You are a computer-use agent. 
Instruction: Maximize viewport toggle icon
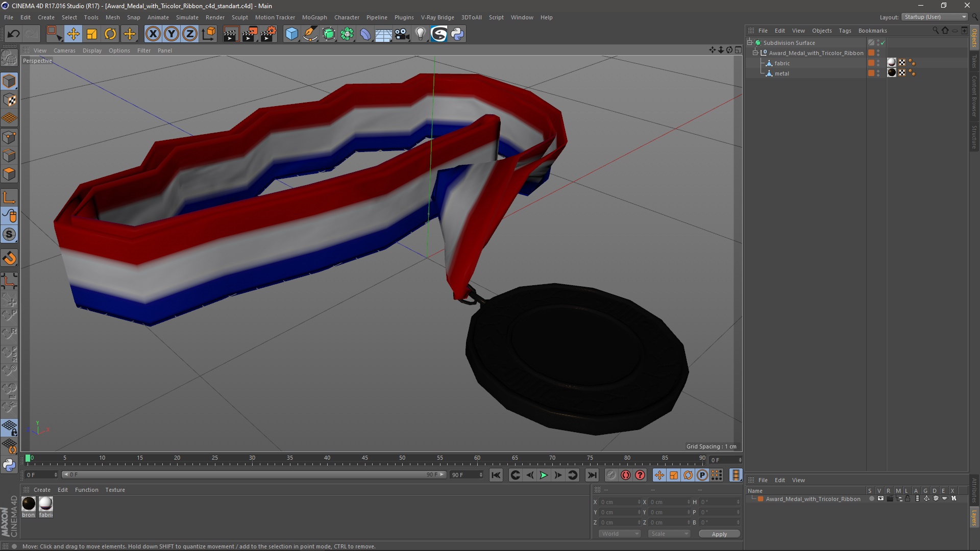click(x=738, y=50)
